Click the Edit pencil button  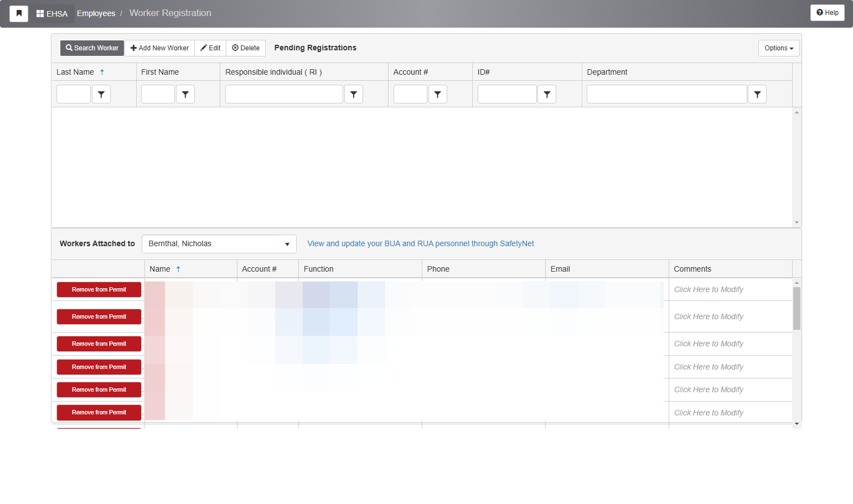[x=210, y=48]
